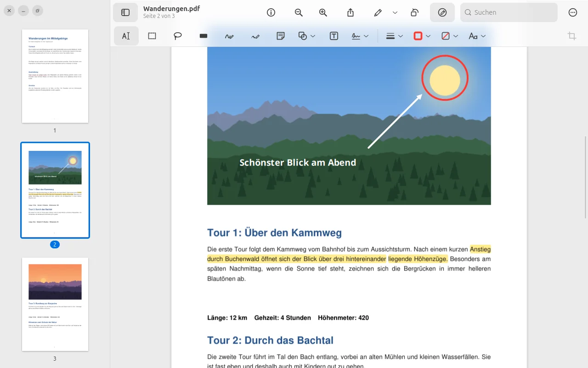Open the shapes dropdown

pos(307,36)
